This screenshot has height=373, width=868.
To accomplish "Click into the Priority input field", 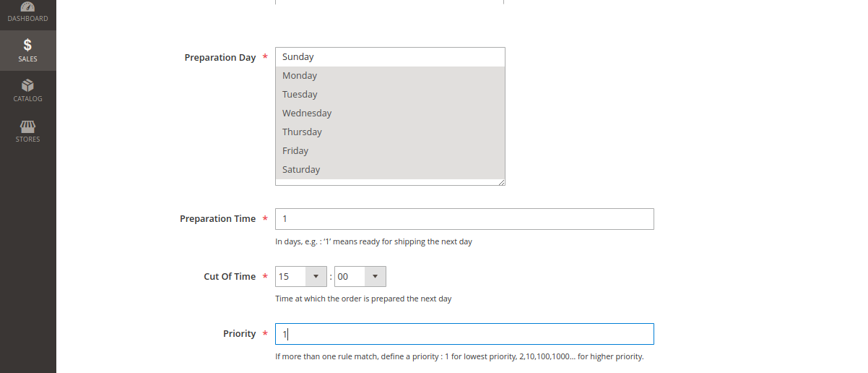I will [464, 334].
